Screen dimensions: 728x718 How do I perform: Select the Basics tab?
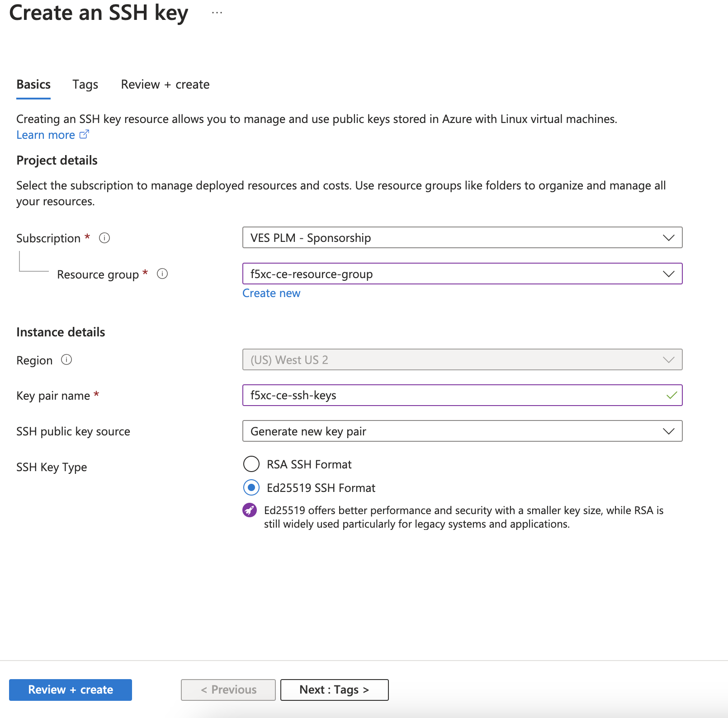click(x=33, y=84)
